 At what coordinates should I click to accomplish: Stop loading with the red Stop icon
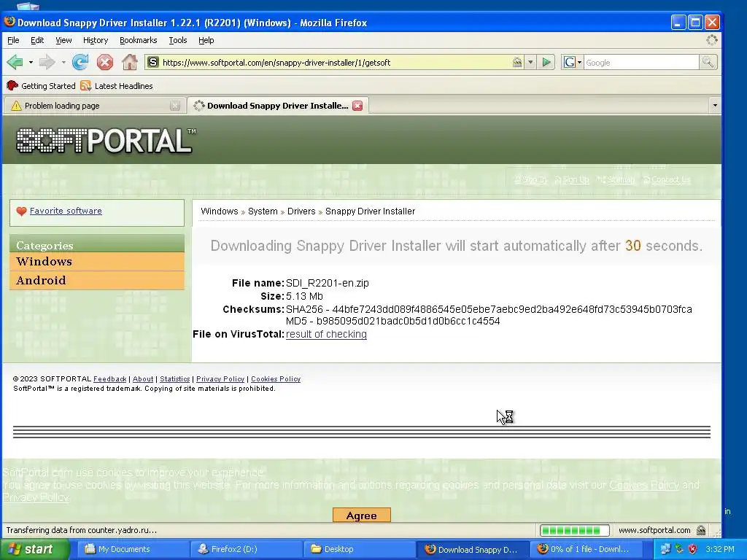(105, 62)
